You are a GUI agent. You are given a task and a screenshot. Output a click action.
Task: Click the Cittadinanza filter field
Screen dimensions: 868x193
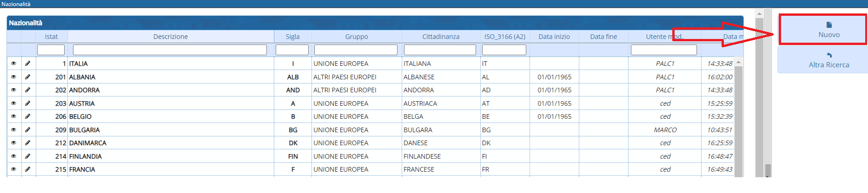440,50
